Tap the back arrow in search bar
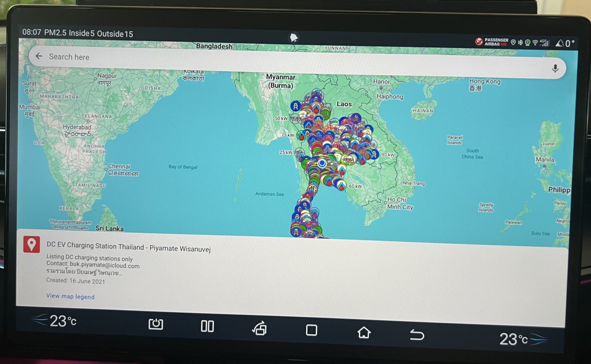Viewport: 591px width, 364px height. click(x=39, y=56)
